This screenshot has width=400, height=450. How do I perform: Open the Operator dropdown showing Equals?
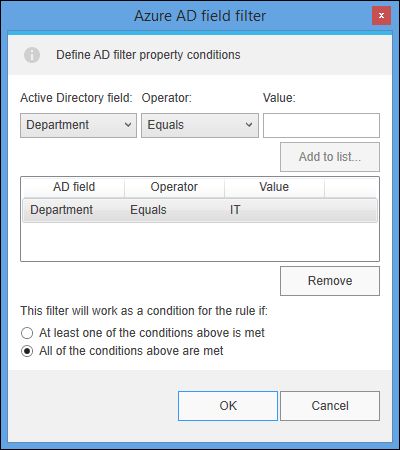pyautogui.click(x=200, y=125)
